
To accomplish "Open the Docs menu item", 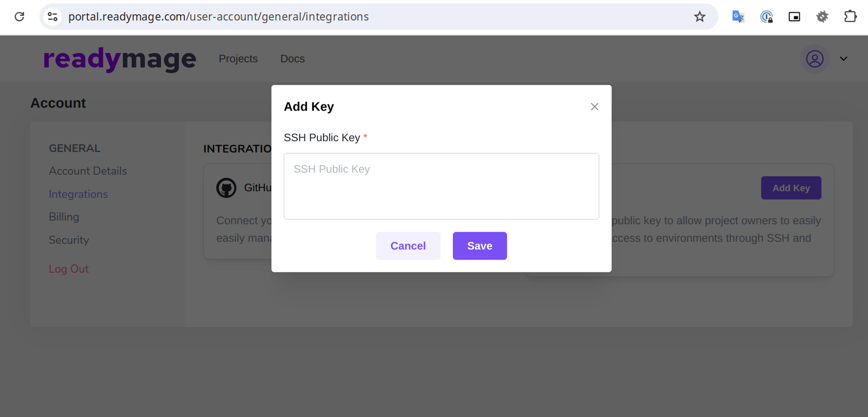I will click(292, 59).
